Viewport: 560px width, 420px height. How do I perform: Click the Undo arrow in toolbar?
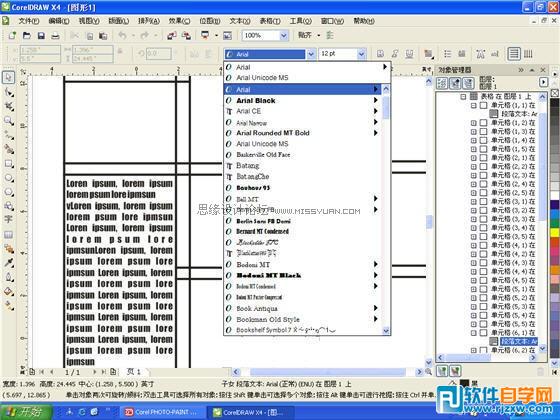coord(122,35)
